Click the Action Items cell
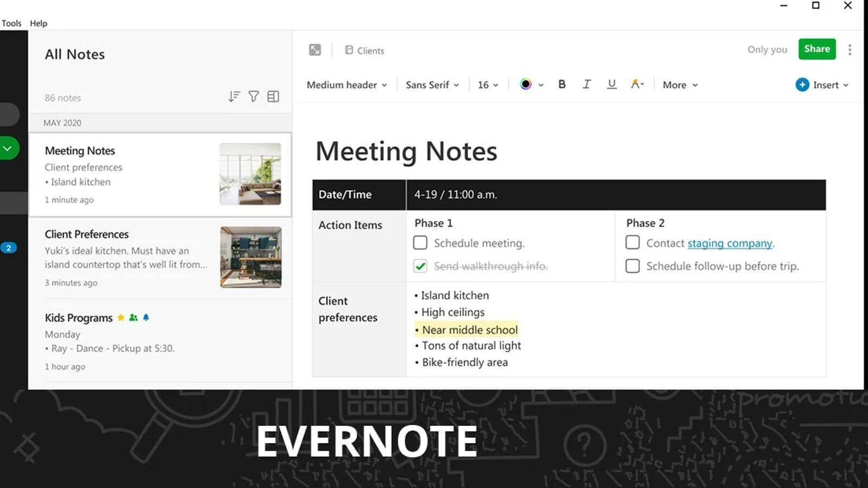Viewport: 868px width, 488px height. pyautogui.click(x=359, y=246)
